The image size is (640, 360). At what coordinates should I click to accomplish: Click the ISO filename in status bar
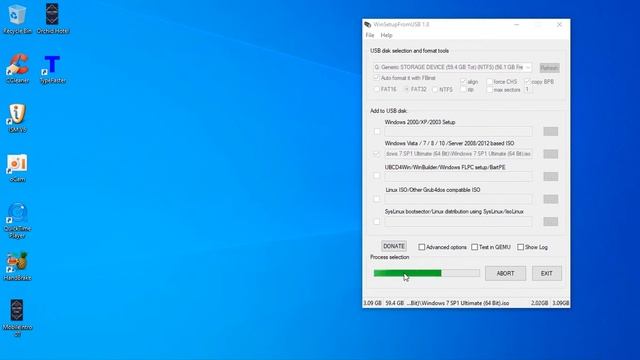point(458,303)
